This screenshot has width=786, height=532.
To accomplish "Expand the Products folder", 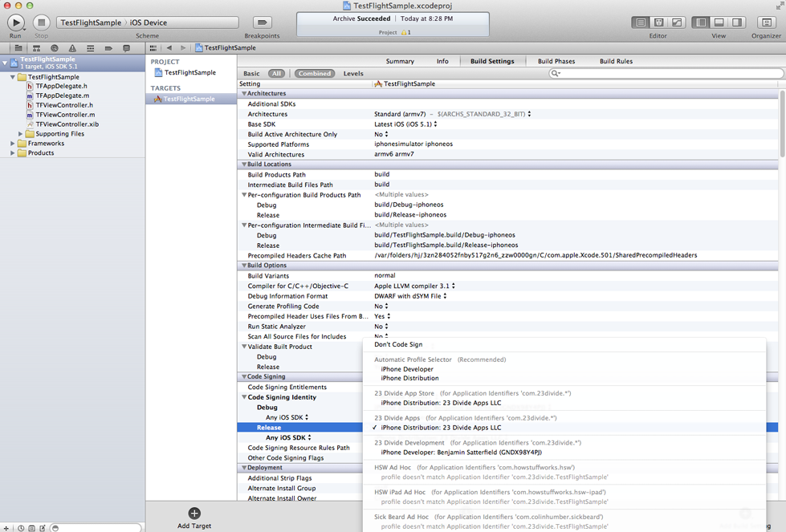I will 13,153.
